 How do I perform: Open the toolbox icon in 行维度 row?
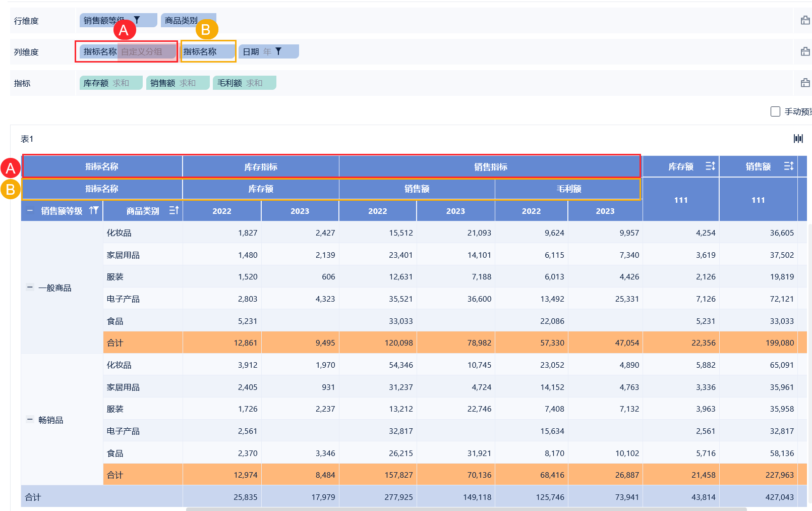(x=805, y=21)
